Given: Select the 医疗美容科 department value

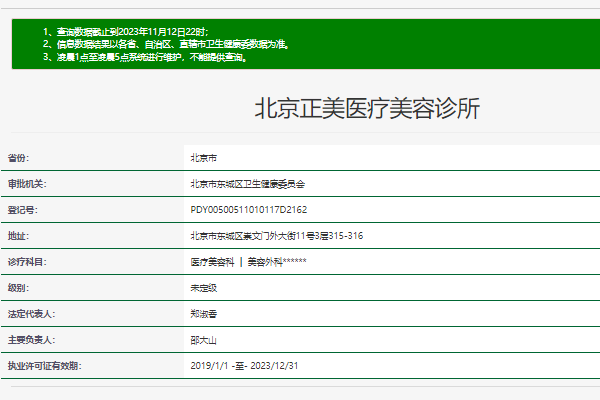Looking at the screenshot, I should [x=212, y=262].
